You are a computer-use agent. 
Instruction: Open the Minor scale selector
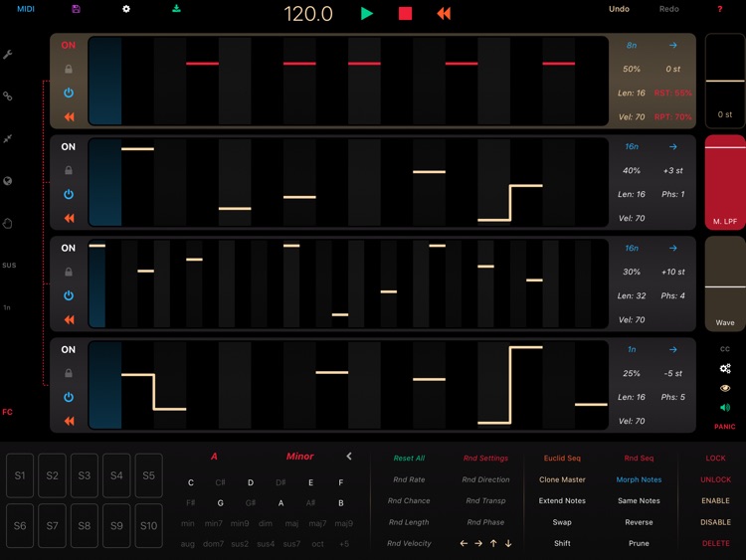pyautogui.click(x=299, y=457)
